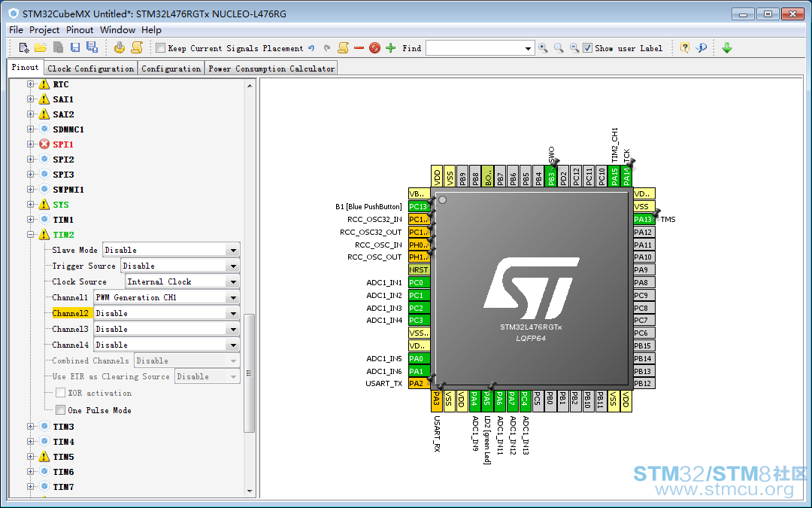Image resolution: width=812 pixels, height=508 pixels.
Task: Click the PA15 pin on the chip
Action: pyautogui.click(x=614, y=176)
